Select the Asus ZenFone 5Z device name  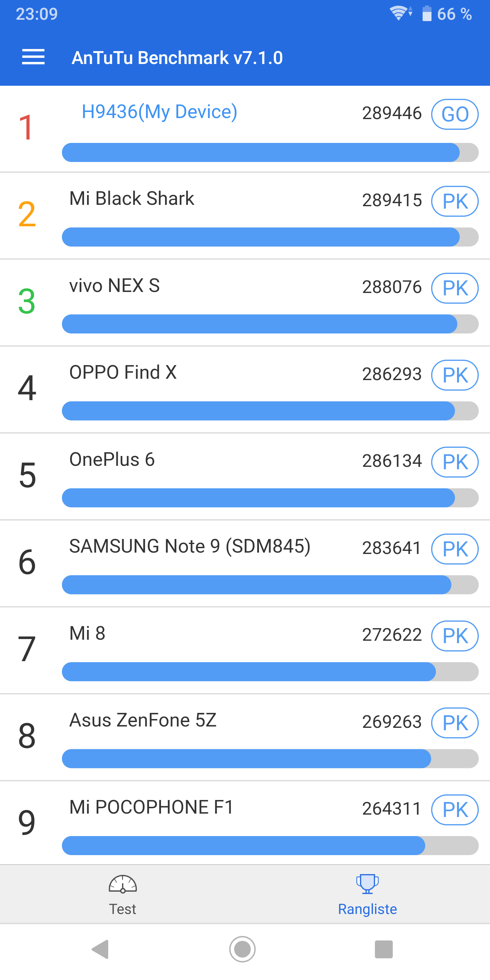coord(143,720)
